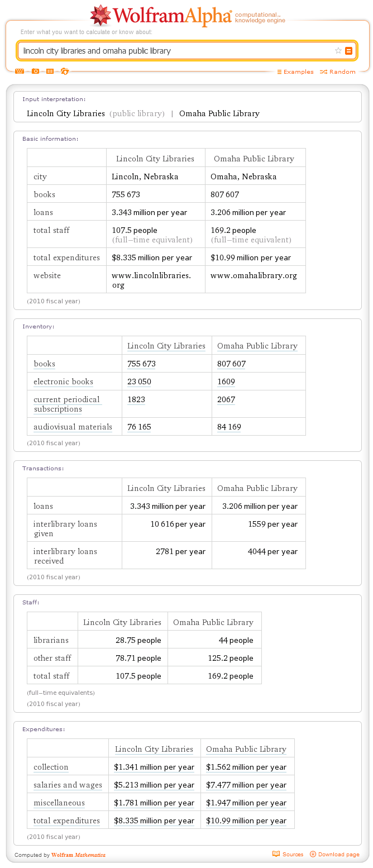Click the Download page arrow icon
Screen dimensions: 373x868
[313, 854]
